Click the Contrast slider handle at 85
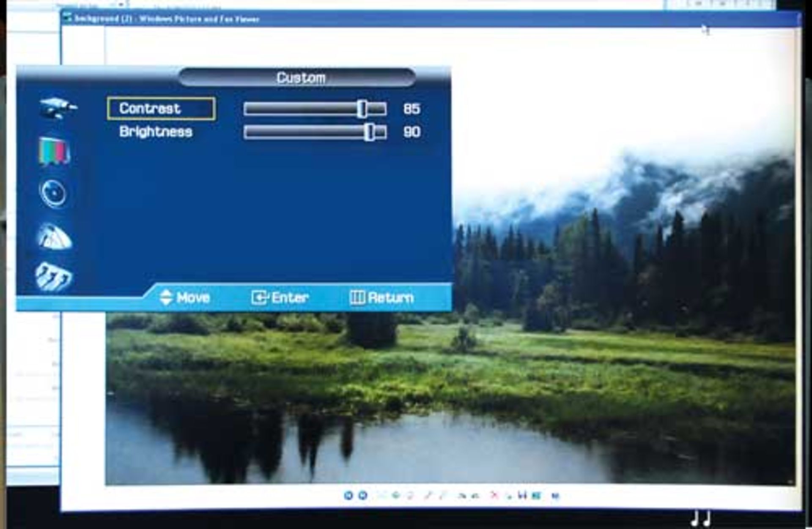The width and height of the screenshot is (812, 529). coord(362,109)
